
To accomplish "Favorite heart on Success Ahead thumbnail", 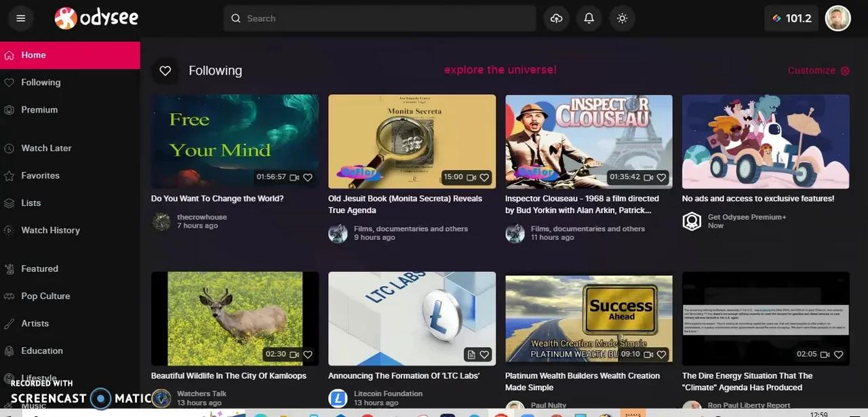I will (661, 354).
